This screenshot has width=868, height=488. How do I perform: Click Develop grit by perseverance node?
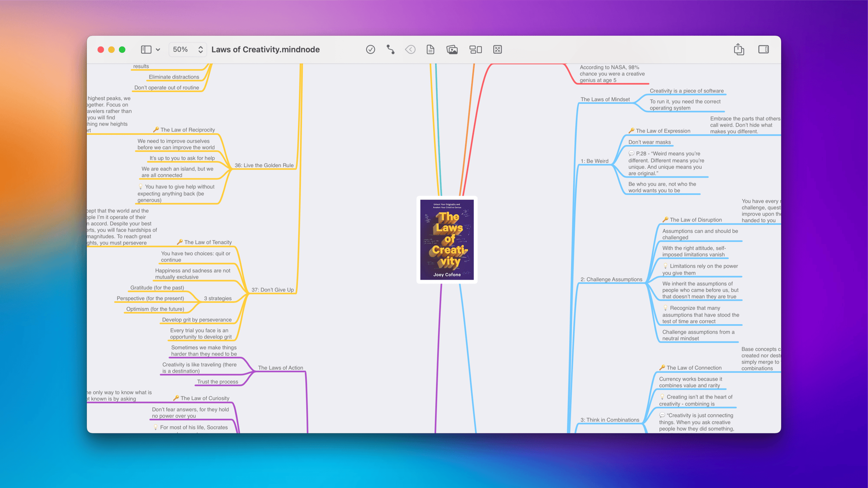197,320
